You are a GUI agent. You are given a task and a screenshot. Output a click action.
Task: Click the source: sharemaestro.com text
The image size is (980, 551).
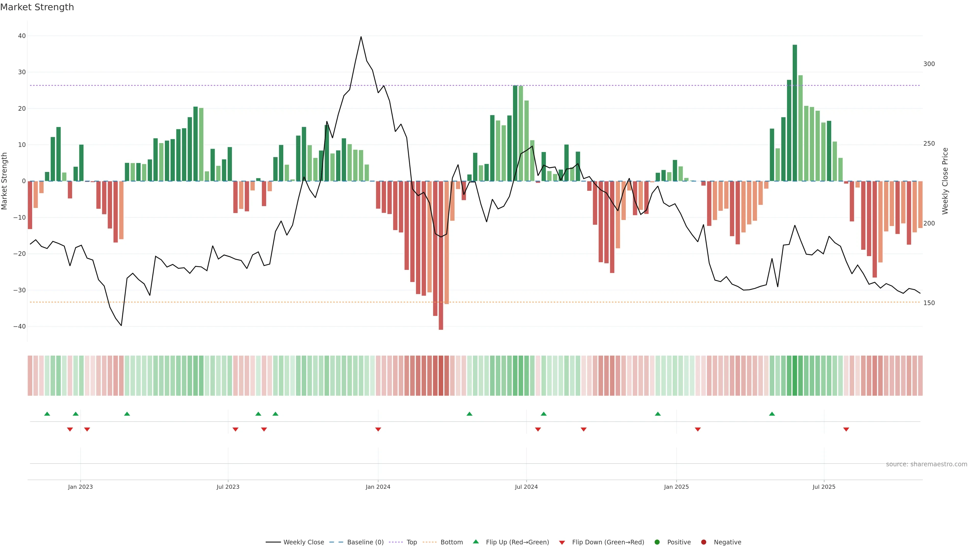926,464
